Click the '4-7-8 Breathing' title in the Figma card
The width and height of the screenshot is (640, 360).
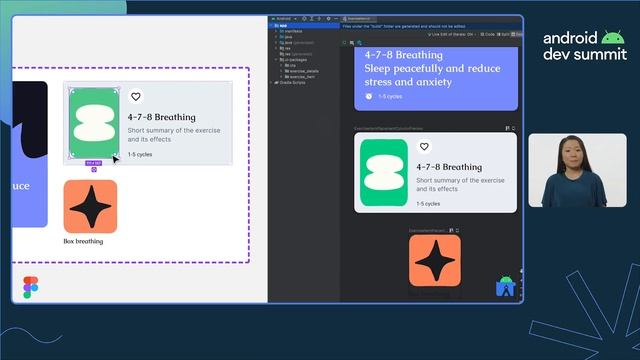pyautogui.click(x=162, y=117)
